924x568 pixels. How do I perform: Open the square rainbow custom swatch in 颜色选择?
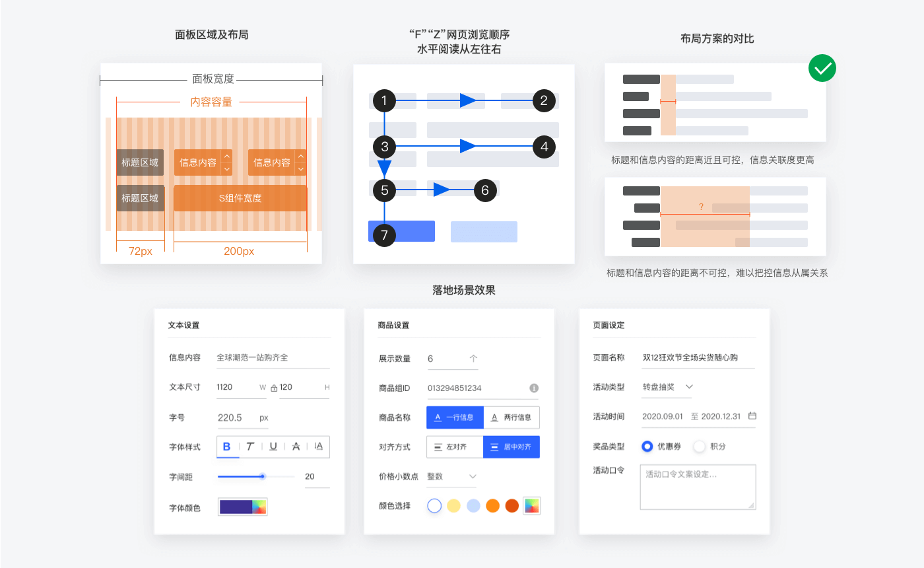tap(531, 506)
